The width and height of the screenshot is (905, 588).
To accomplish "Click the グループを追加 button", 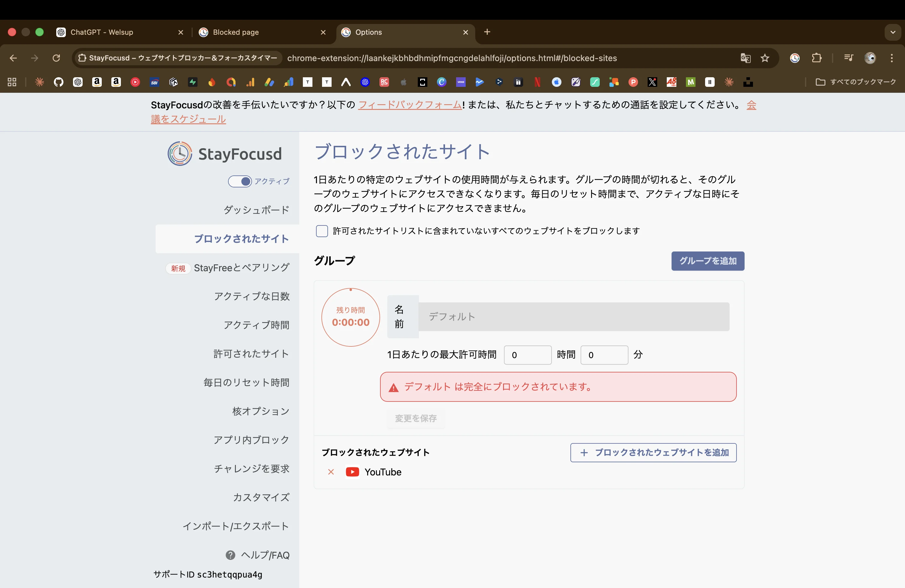I will [707, 261].
